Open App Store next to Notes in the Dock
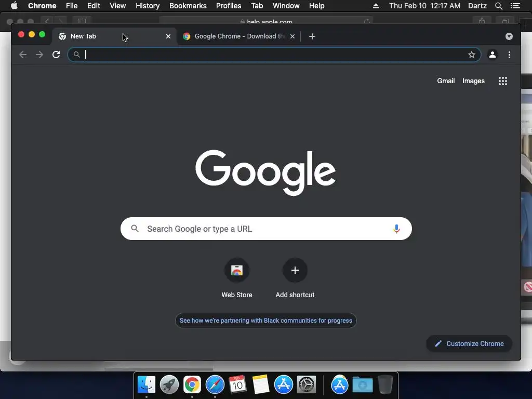The width and height of the screenshot is (532, 399). (283, 385)
